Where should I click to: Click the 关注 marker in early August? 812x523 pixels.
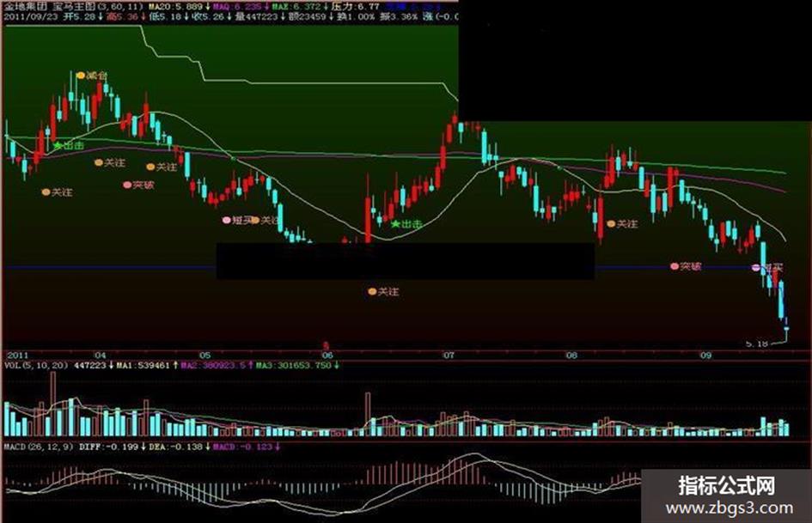click(x=622, y=223)
